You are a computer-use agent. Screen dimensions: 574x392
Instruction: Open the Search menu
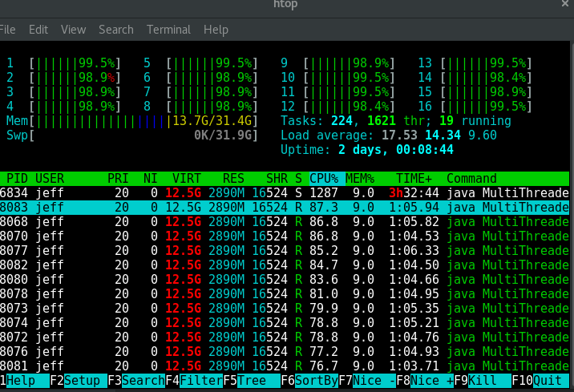coord(116,29)
